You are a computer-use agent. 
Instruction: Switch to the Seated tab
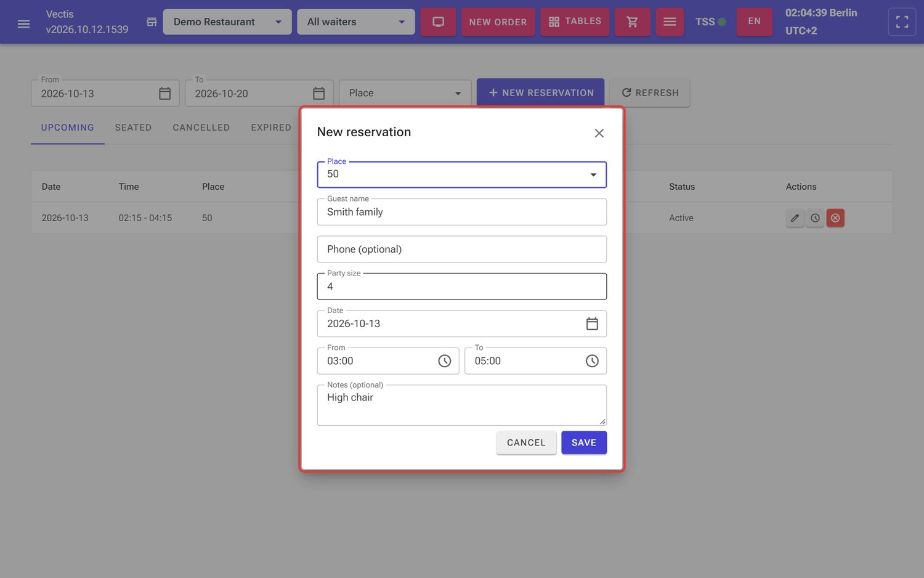[x=133, y=128]
